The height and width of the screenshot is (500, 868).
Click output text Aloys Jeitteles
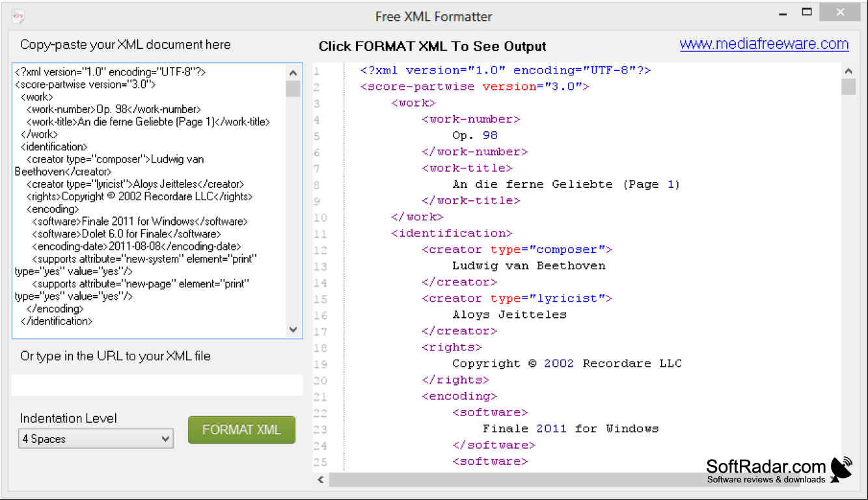(509, 314)
